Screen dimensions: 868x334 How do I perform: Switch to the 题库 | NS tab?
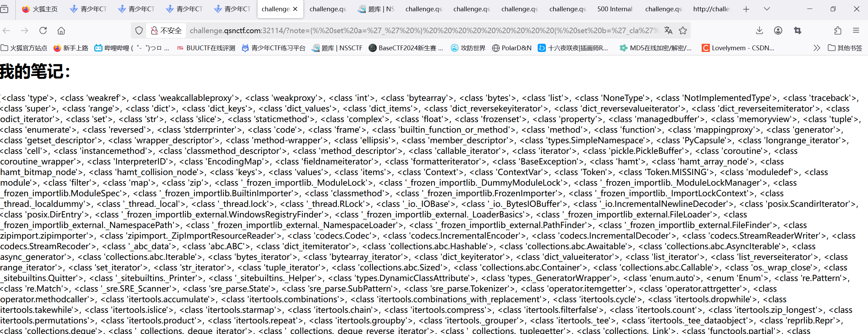[376, 9]
